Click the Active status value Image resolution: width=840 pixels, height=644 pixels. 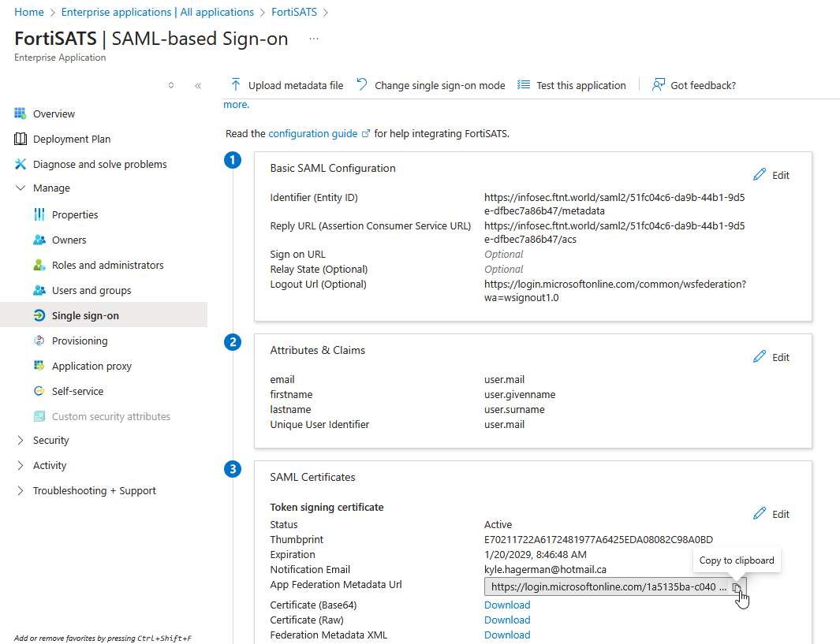[498, 525]
